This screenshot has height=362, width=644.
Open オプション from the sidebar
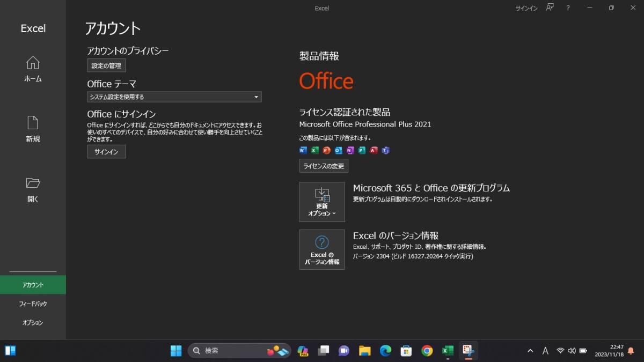pos(33,322)
